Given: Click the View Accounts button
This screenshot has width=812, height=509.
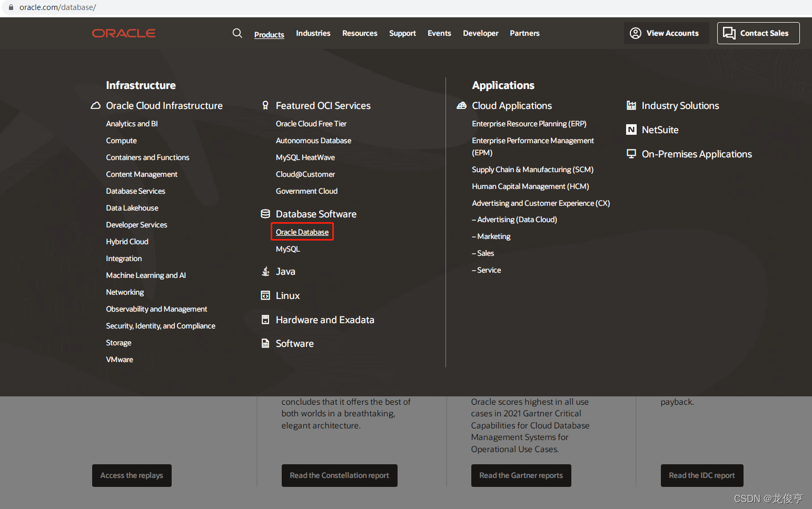Looking at the screenshot, I should pyautogui.click(x=666, y=33).
